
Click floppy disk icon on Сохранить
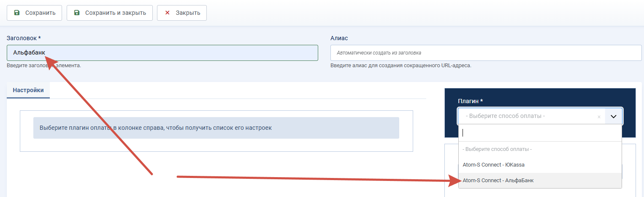(17, 13)
